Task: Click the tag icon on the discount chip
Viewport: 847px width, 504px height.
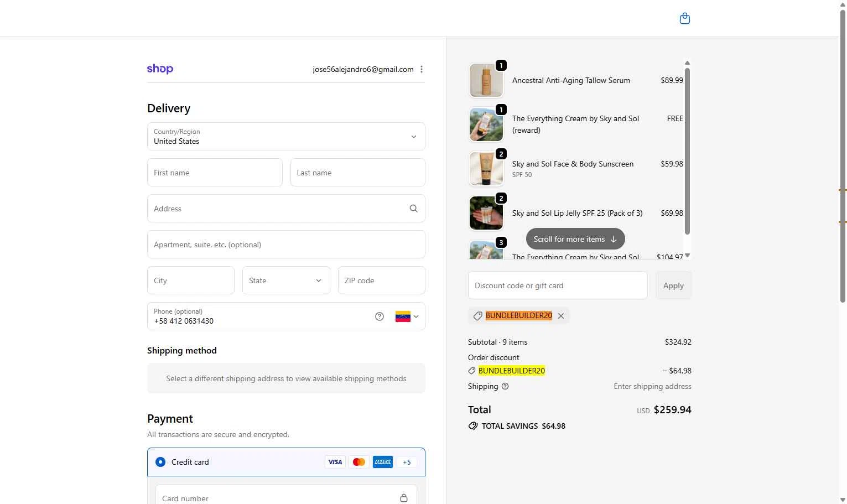Action: coord(478,316)
